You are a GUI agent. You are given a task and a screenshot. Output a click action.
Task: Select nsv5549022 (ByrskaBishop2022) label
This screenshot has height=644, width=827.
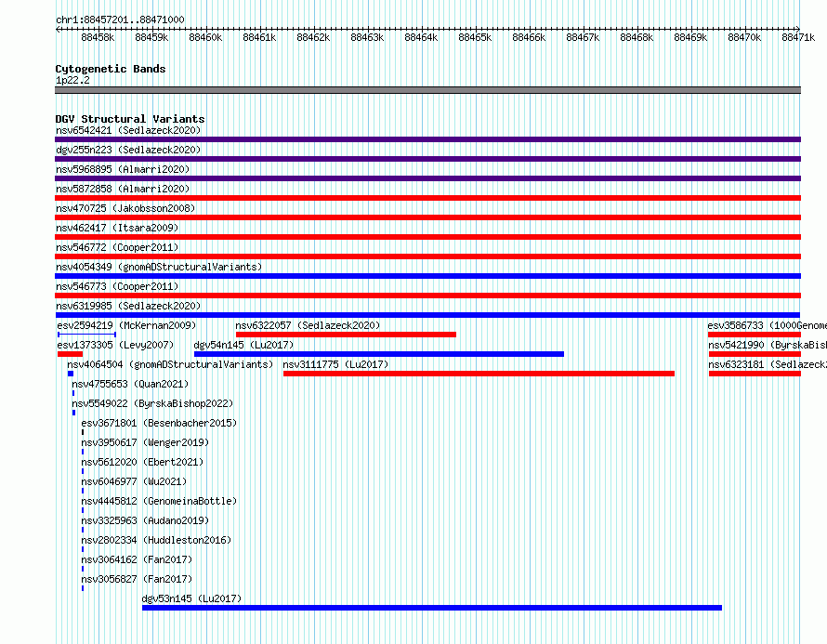(152, 403)
